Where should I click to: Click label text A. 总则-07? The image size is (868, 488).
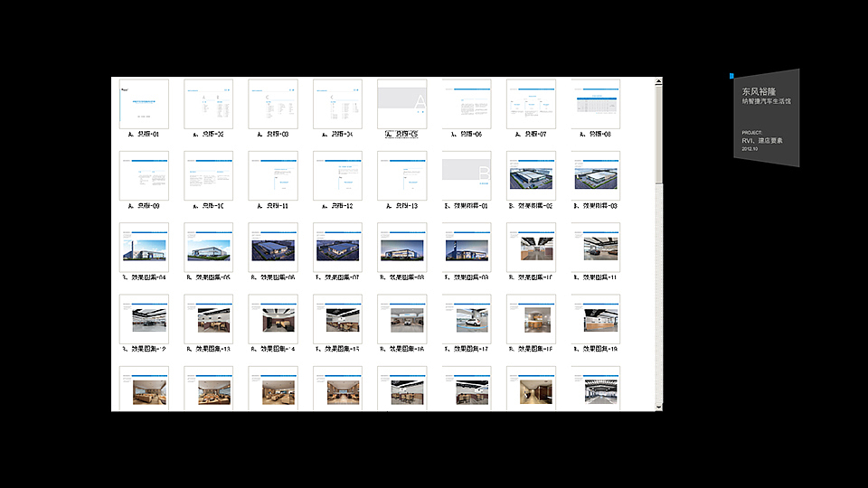click(531, 135)
